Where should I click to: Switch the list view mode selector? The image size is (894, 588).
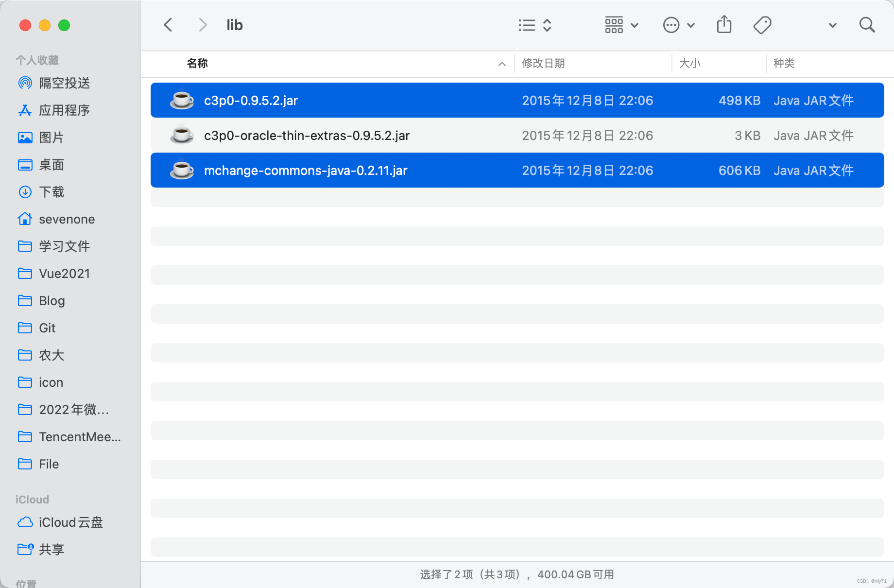pos(534,25)
